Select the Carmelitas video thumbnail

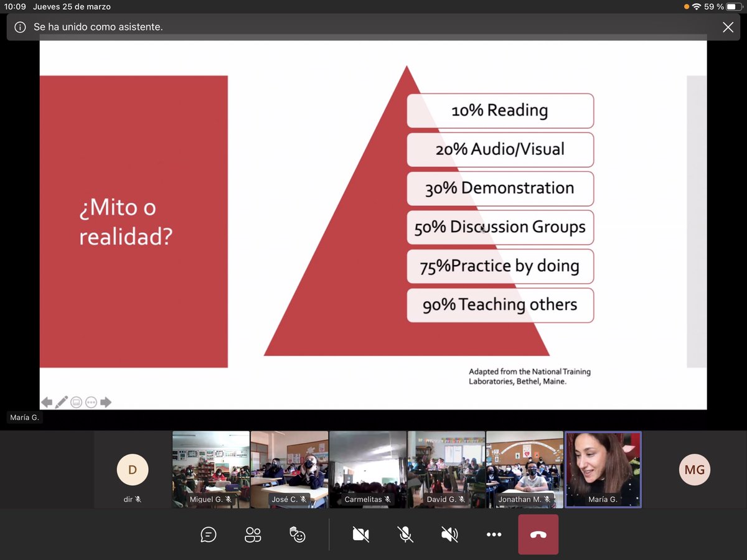click(x=368, y=470)
